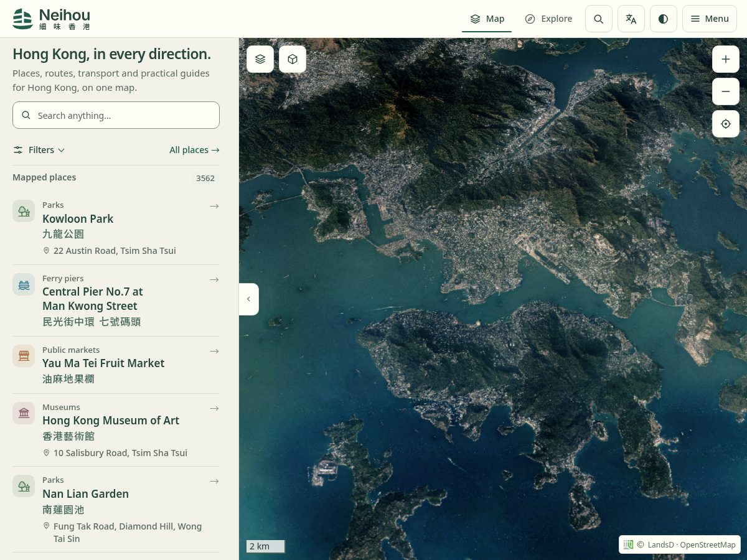Click the 10 Salisbury Road address text
Viewport: 747px width, 560px height.
[x=120, y=453]
